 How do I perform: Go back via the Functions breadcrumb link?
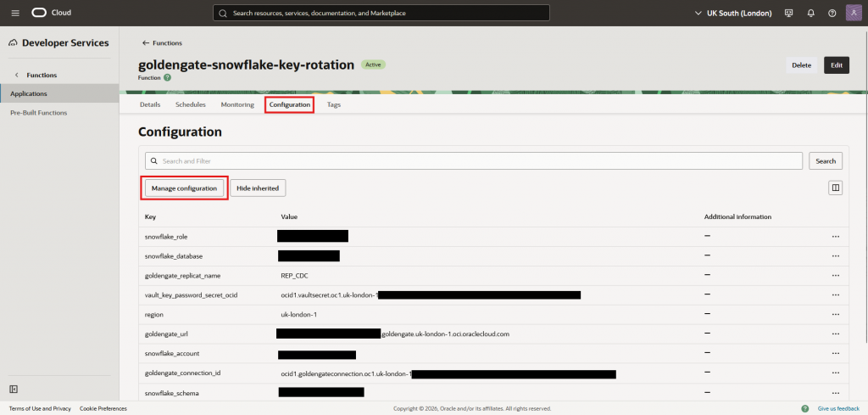point(162,43)
